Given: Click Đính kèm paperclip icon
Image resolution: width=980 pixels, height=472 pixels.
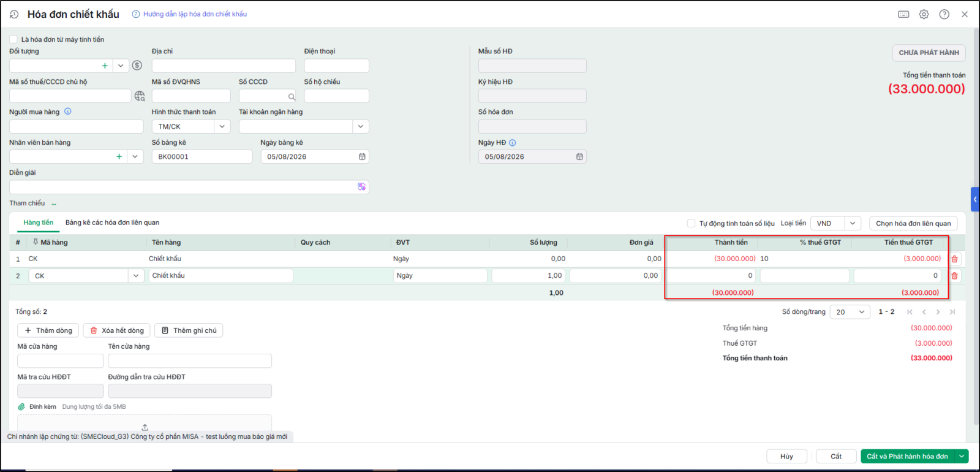Looking at the screenshot, I should [21, 407].
